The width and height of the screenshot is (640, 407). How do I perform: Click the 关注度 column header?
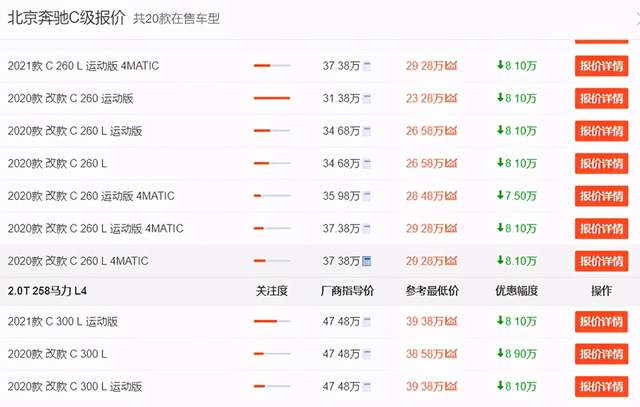[272, 291]
